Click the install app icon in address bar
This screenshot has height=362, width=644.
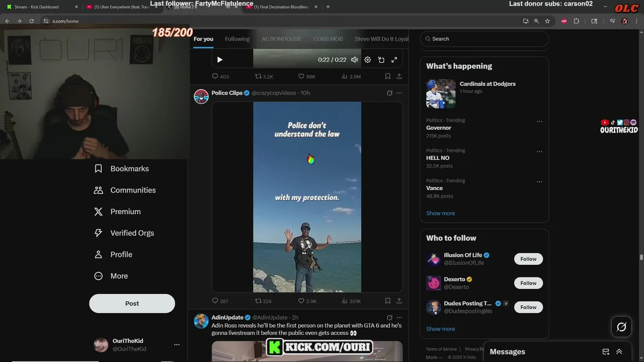tap(525, 21)
